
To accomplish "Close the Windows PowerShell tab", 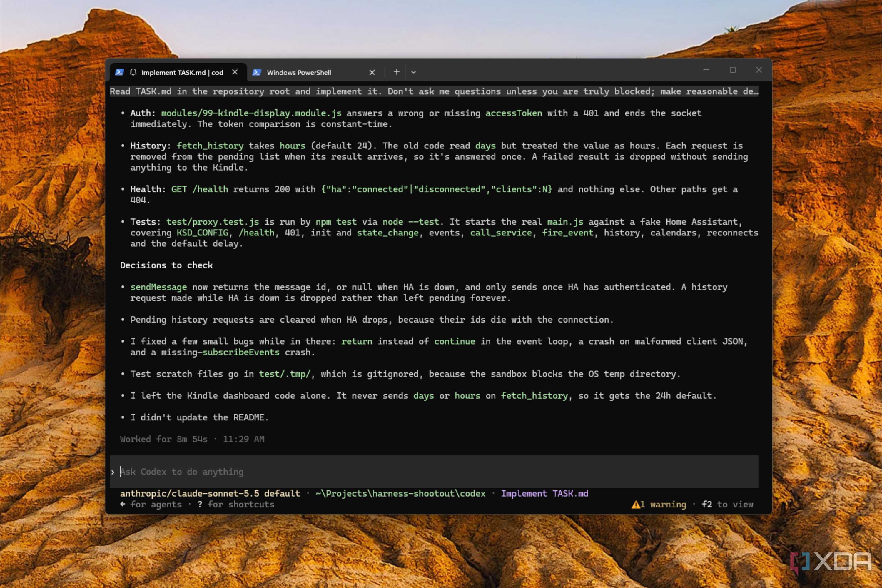I will click(372, 72).
